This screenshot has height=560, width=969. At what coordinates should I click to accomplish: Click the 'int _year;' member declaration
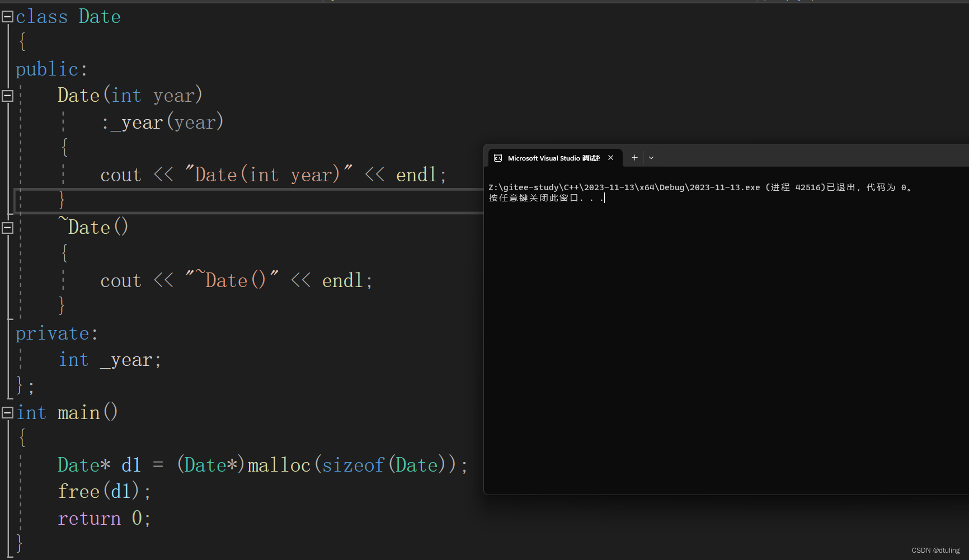pyautogui.click(x=110, y=360)
